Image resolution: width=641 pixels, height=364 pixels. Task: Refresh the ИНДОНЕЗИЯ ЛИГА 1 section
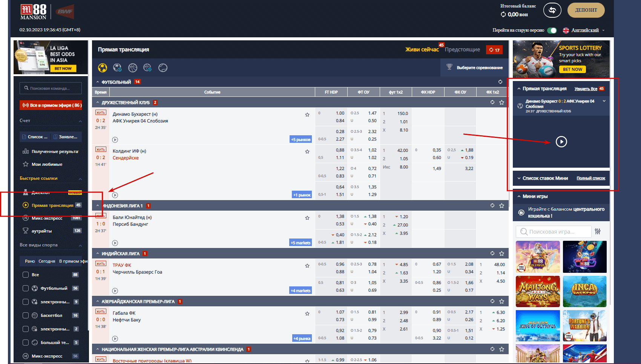[x=492, y=206]
